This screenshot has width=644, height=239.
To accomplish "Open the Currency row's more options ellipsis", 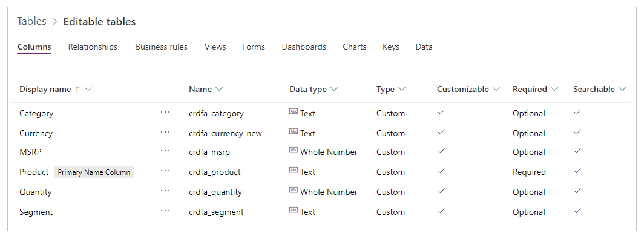I will [x=165, y=133].
